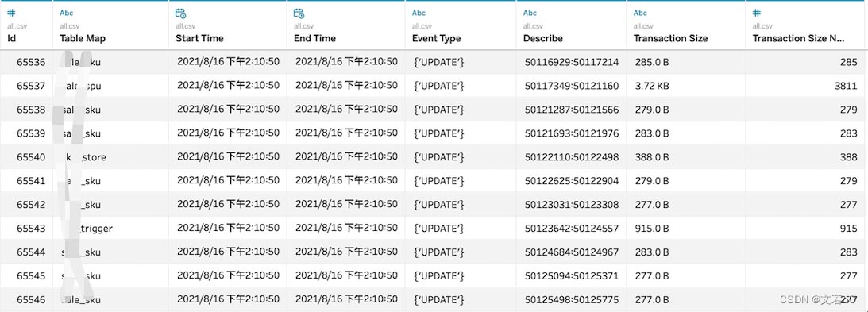Click the Abc type icon above Event Type
The image size is (868, 312).
[x=419, y=13]
